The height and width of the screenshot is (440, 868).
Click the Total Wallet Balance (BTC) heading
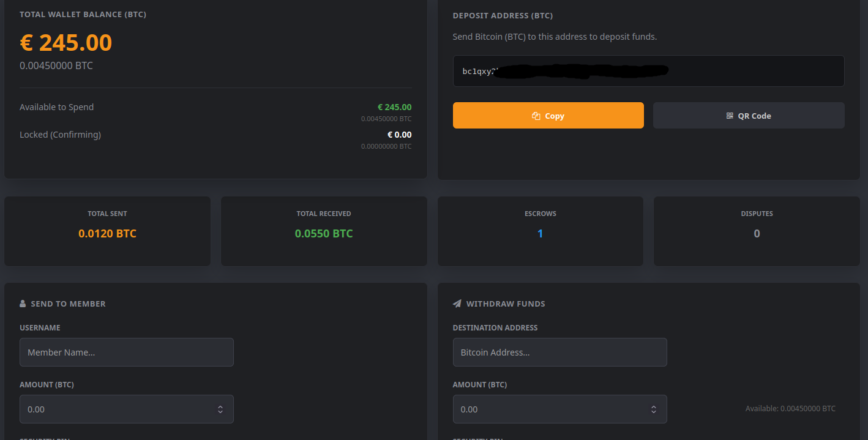coord(83,14)
